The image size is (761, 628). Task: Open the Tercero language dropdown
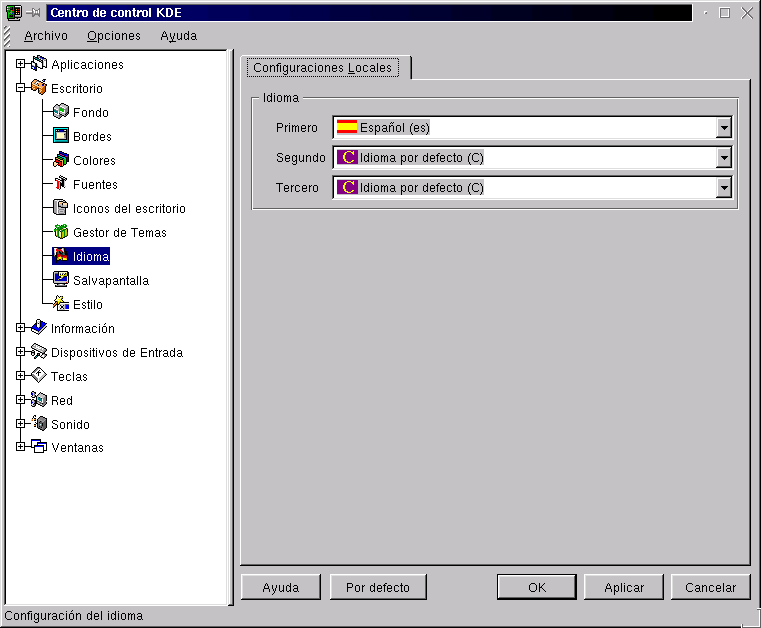[x=724, y=188]
